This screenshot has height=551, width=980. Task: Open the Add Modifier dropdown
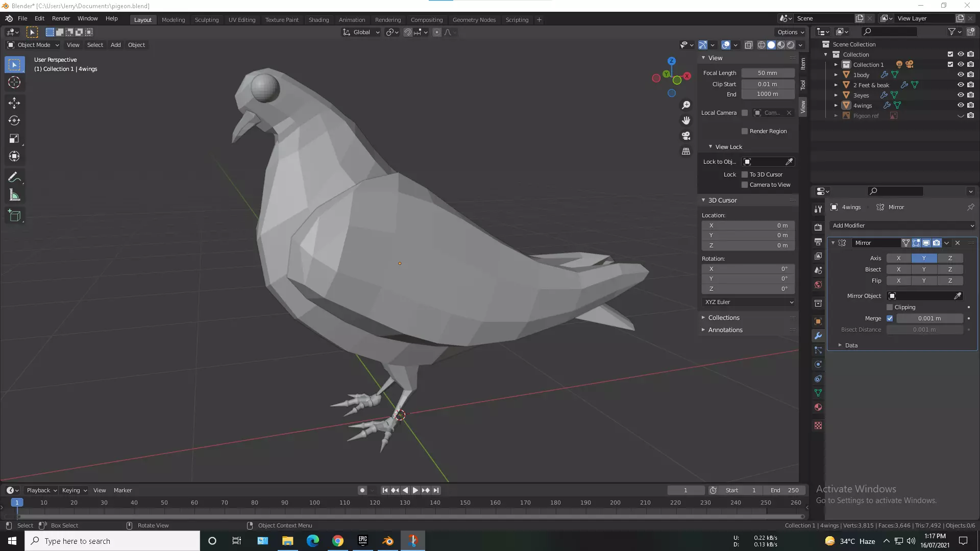[902, 226]
